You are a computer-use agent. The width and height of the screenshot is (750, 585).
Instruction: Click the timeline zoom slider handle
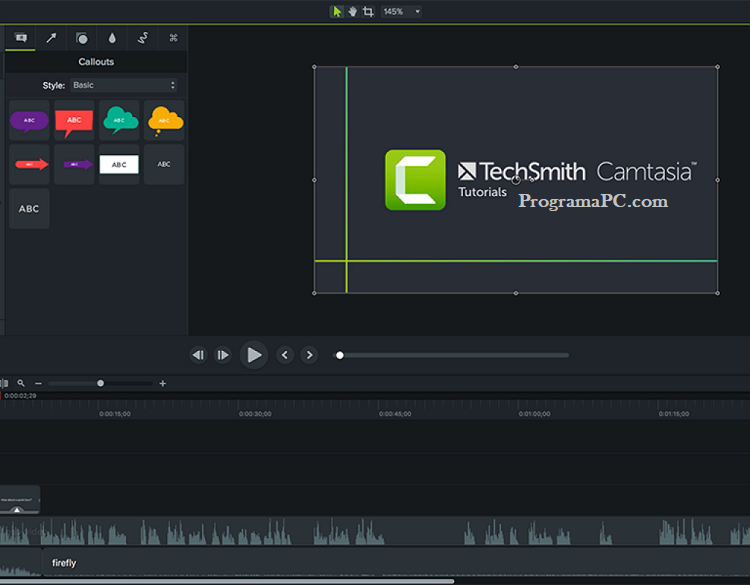(100, 383)
